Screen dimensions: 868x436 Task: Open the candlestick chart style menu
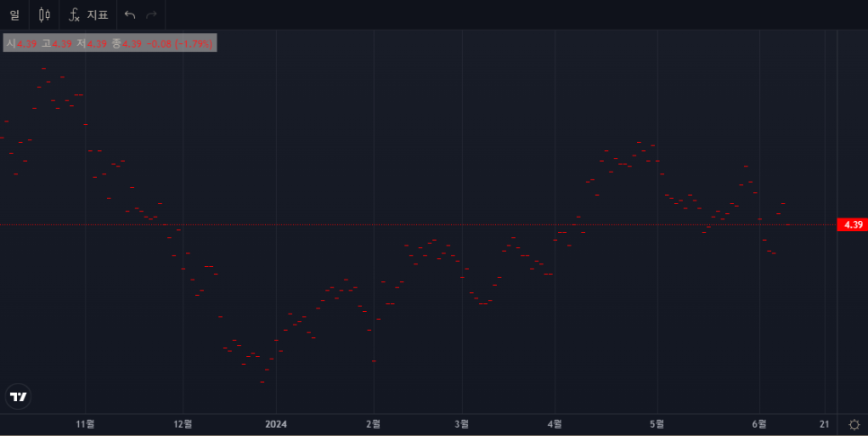coord(44,15)
